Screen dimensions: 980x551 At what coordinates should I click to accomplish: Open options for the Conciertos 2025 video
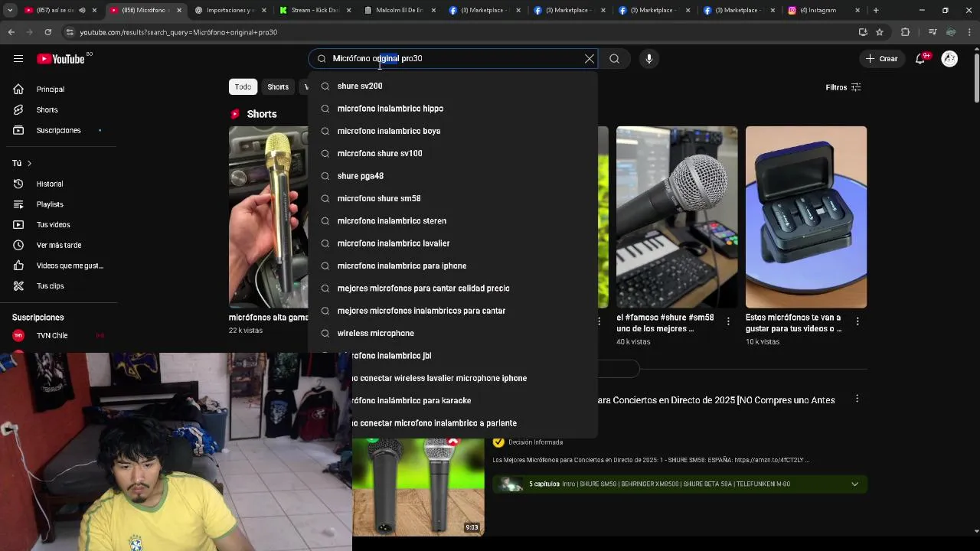[857, 399]
